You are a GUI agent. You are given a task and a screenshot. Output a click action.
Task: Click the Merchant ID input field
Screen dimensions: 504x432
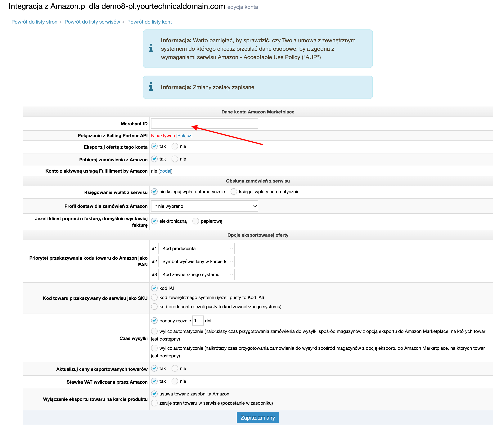pos(205,123)
